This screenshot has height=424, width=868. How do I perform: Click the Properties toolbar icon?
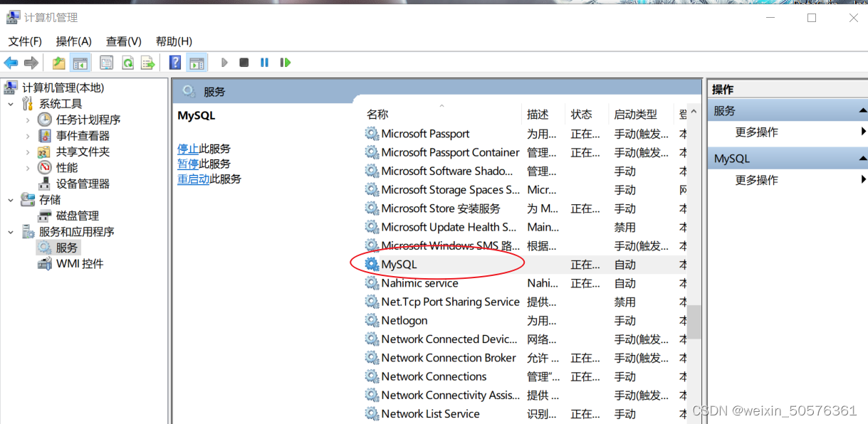pyautogui.click(x=106, y=62)
